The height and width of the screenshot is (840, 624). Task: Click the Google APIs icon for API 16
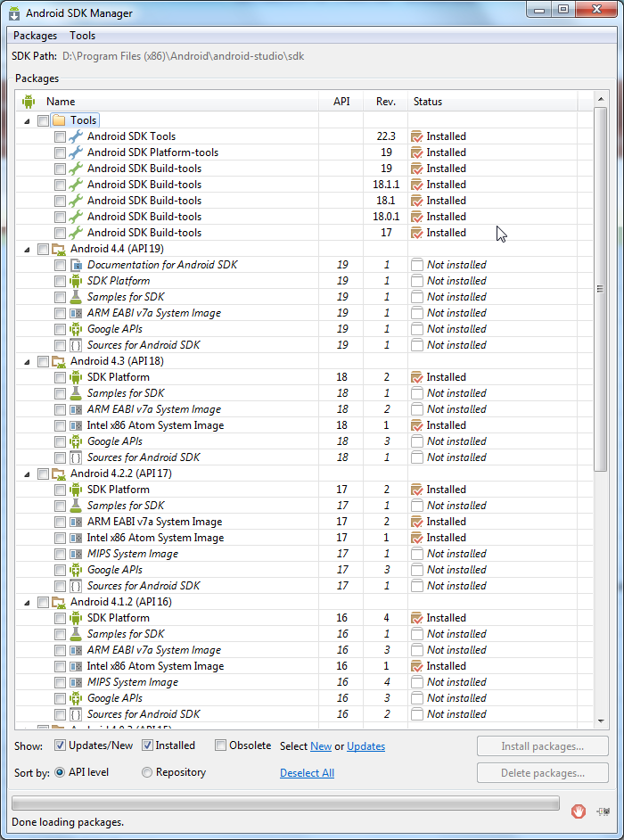tap(76, 698)
